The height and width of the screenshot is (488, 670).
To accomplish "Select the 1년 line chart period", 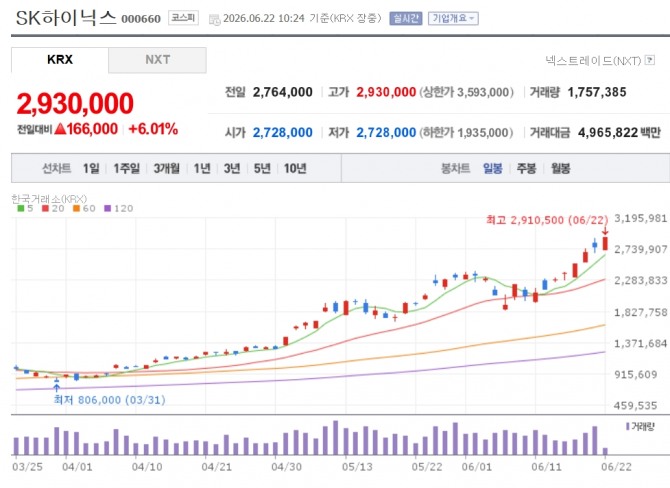I will 202,168.
